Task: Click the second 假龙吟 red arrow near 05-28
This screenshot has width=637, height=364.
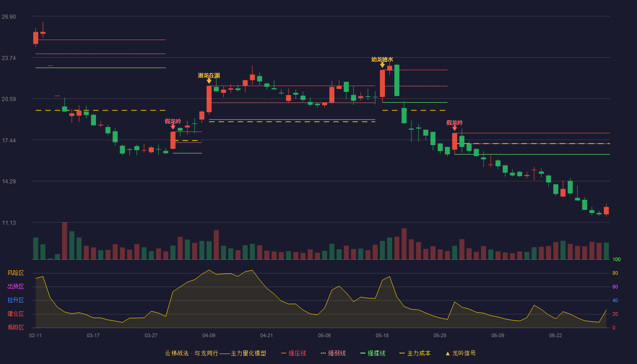Action: 455,128
